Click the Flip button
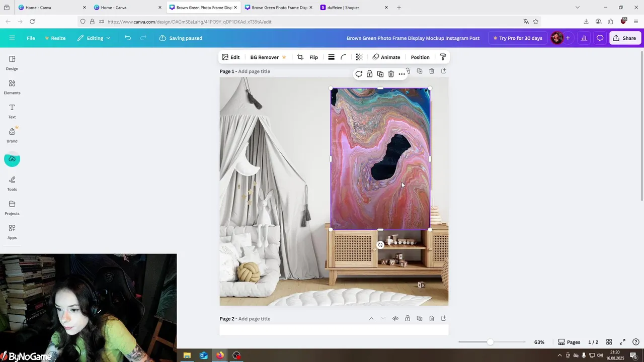Screen dimensions: 644x362 pos(313,57)
